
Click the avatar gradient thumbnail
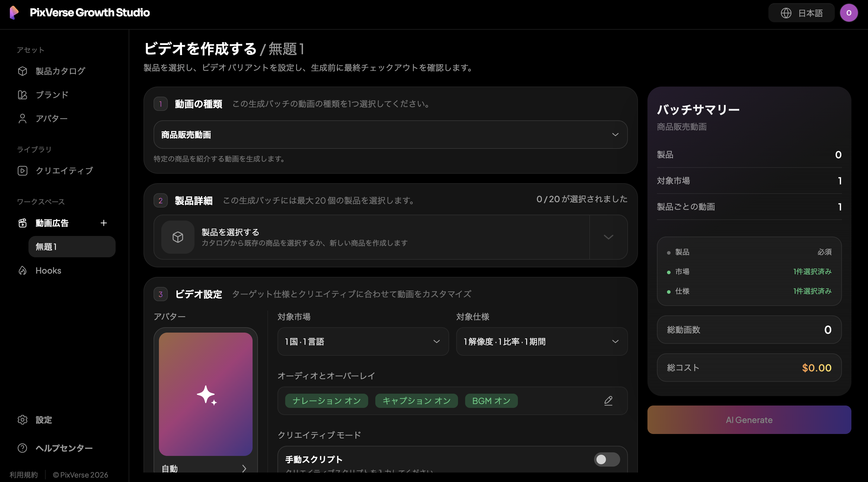click(205, 394)
